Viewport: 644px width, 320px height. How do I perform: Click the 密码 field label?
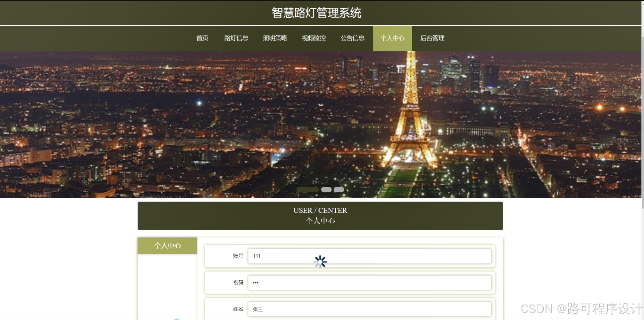pos(238,283)
